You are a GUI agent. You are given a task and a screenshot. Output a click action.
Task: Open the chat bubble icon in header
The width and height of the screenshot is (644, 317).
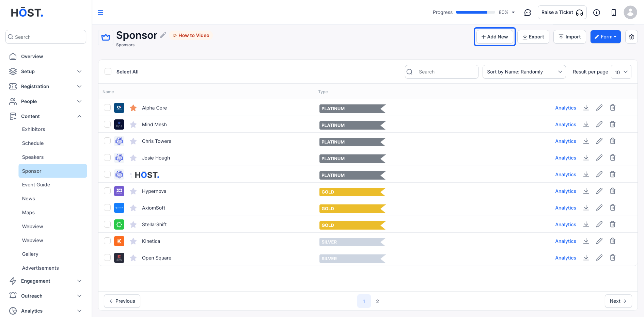pyautogui.click(x=528, y=13)
